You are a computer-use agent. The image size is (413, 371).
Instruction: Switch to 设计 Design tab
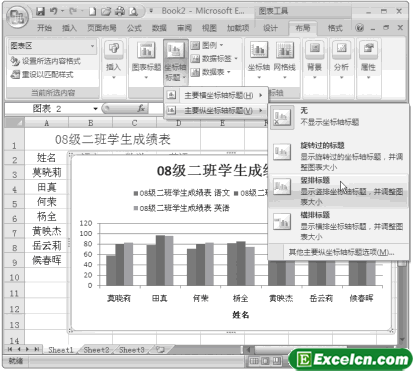[x=270, y=28]
